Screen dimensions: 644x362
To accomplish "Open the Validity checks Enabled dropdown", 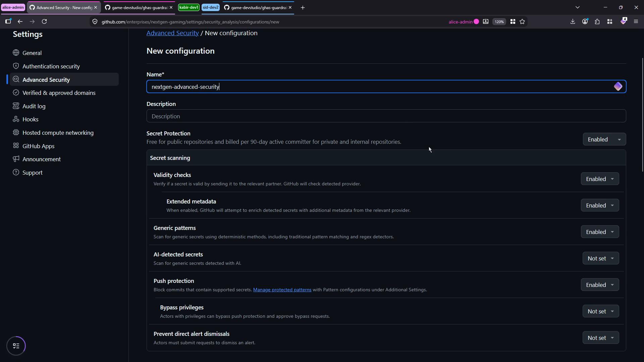I will (x=600, y=179).
